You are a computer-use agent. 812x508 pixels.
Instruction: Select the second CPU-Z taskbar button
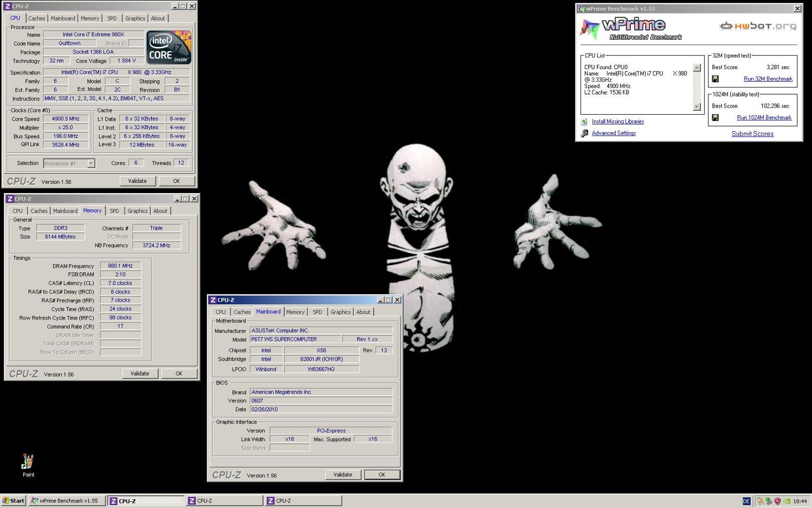click(225, 501)
